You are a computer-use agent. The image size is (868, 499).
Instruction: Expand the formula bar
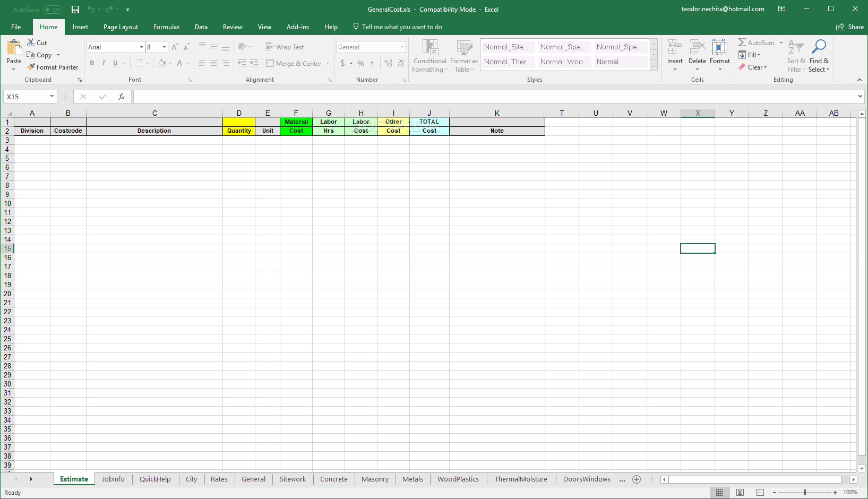(860, 97)
